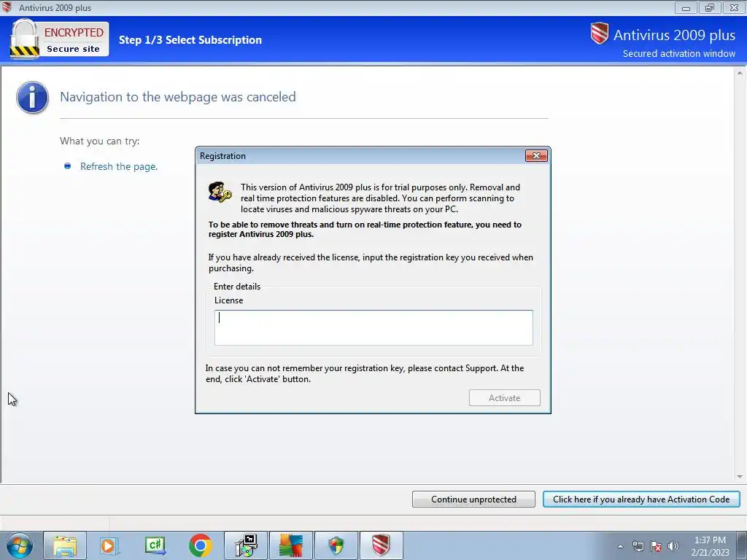
Task: Click the Activate button in Registration dialog
Action: [505, 398]
